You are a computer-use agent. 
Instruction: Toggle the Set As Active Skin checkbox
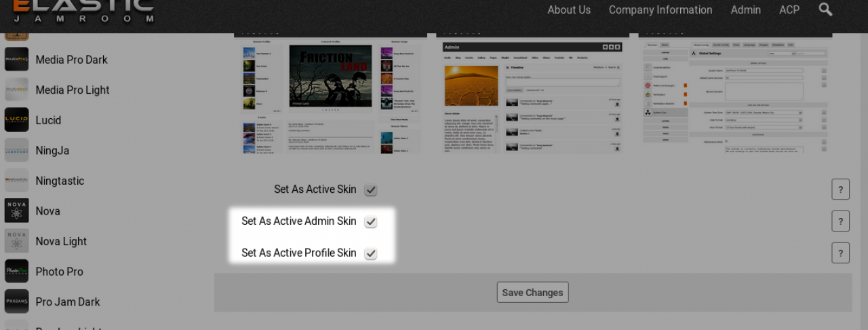tap(370, 190)
